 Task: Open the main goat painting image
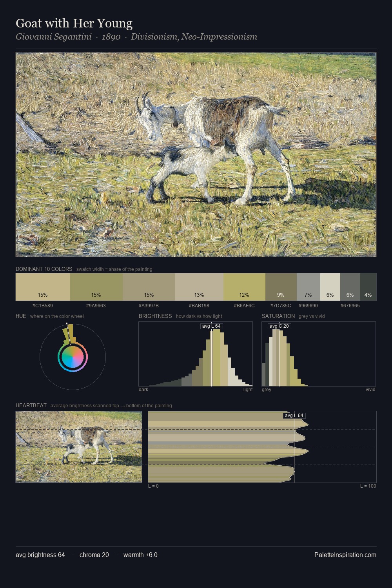(196, 155)
